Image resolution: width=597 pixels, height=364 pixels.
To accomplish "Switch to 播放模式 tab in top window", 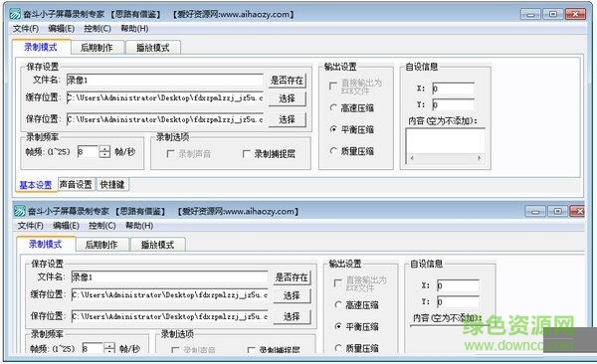I will (152, 48).
